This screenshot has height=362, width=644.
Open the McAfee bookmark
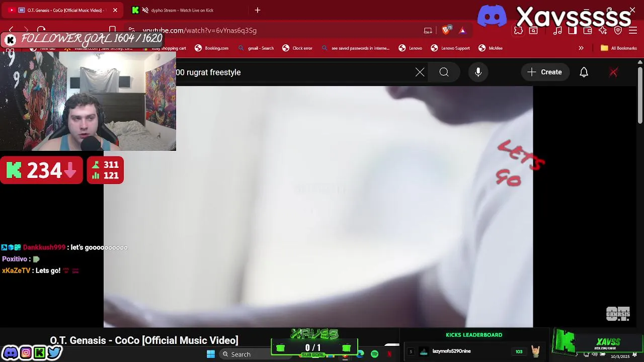coord(491,48)
